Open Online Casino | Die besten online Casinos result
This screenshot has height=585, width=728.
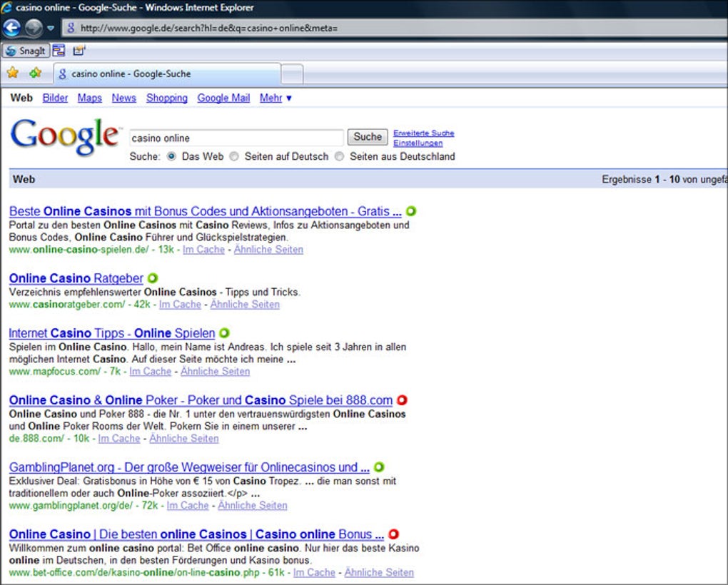point(196,534)
